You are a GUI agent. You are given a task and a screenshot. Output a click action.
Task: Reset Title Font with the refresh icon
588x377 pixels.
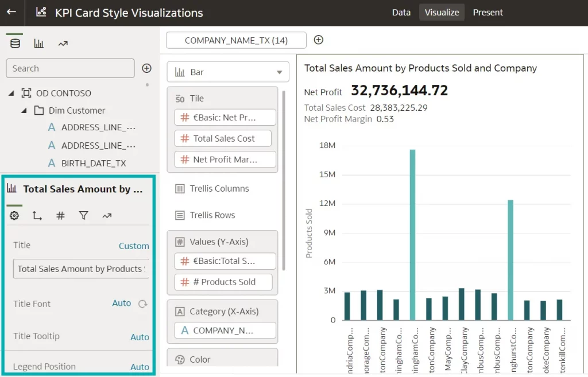[x=142, y=304]
